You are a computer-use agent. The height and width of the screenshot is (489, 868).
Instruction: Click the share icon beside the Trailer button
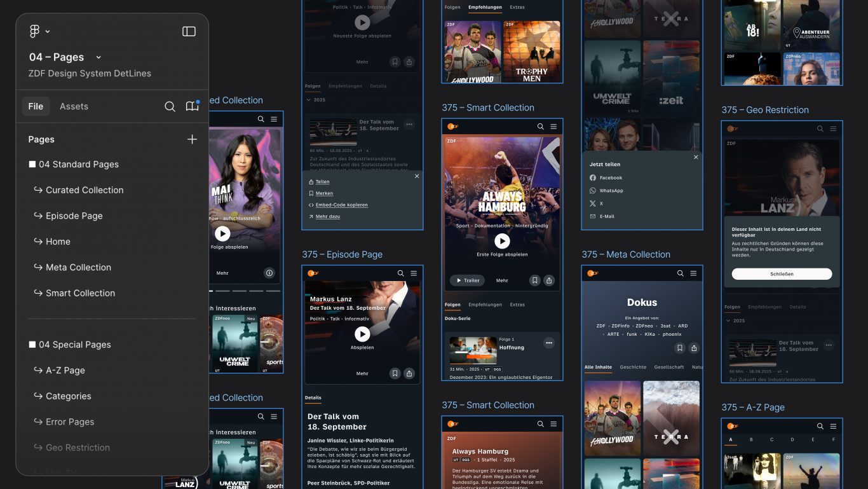coord(549,280)
